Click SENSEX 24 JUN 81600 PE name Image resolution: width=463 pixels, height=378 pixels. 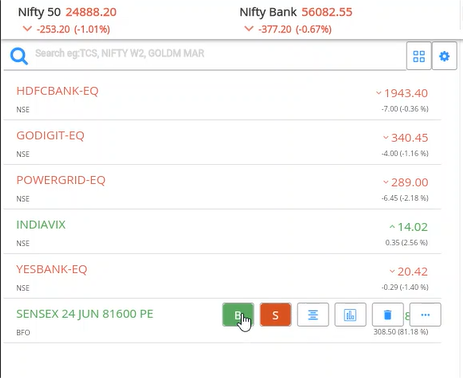point(85,314)
